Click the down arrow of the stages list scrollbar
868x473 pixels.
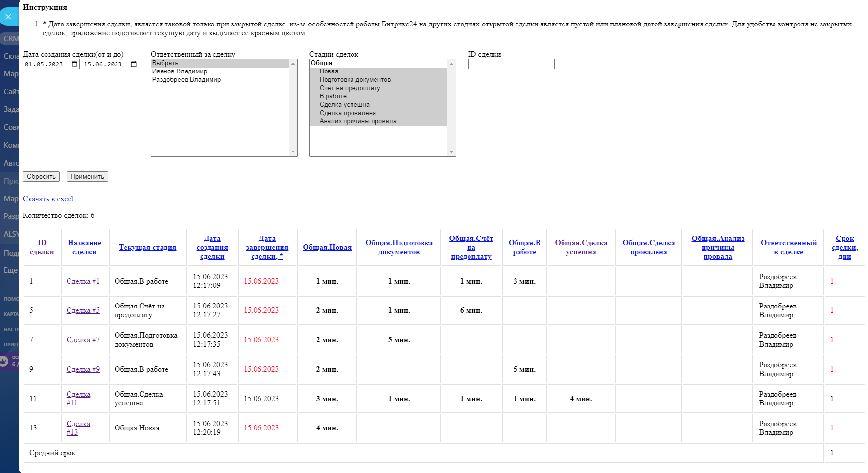[x=452, y=152]
